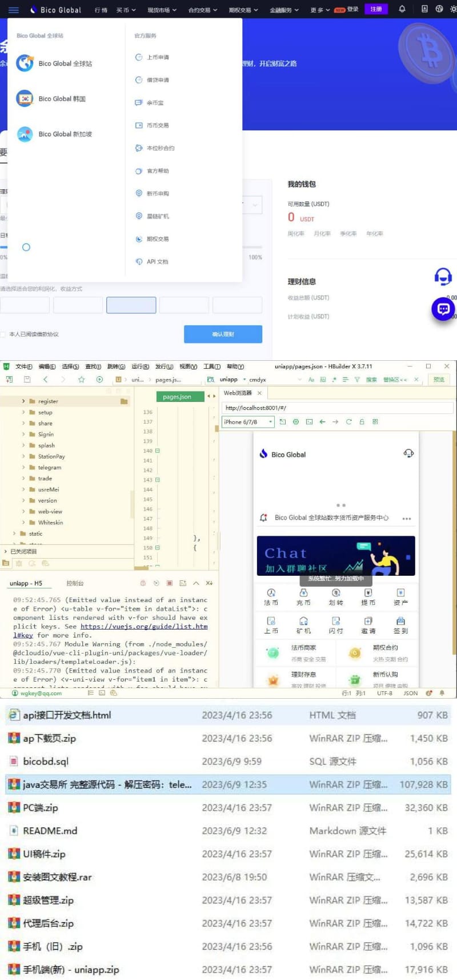Expand the 合约交易 dropdown menu
457x980 pixels.
click(202, 10)
